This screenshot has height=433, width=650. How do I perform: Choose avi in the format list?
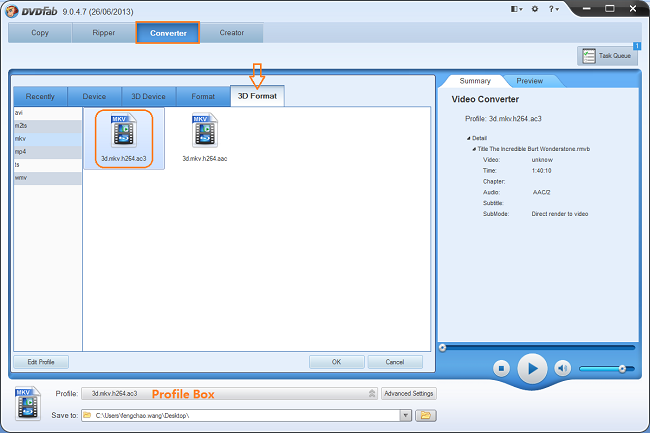pos(48,113)
